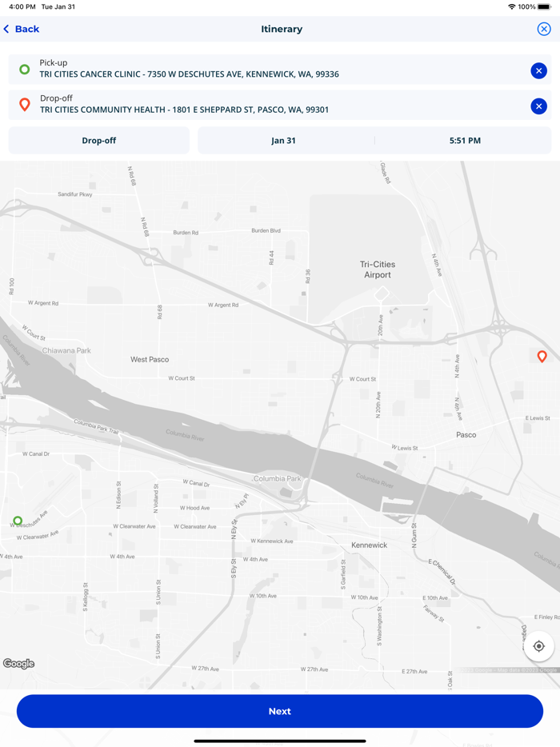Select the red drop-off pin on map
This screenshot has width=560, height=747.
(x=542, y=357)
